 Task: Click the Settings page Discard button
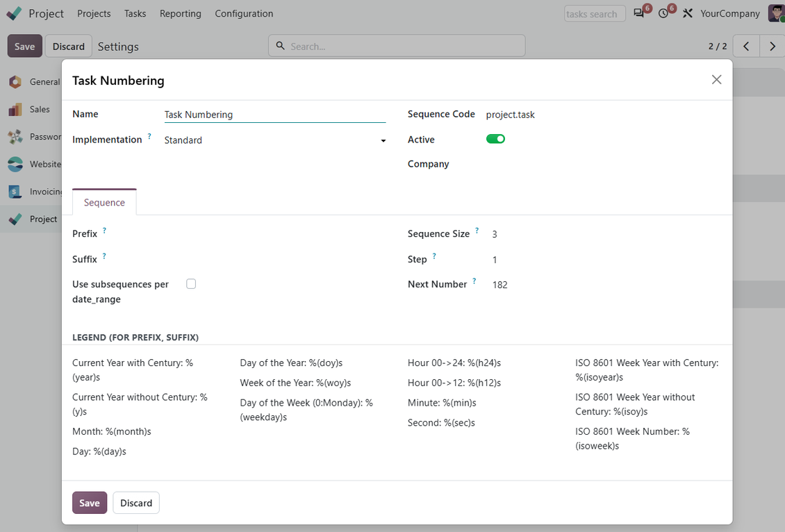(x=69, y=46)
